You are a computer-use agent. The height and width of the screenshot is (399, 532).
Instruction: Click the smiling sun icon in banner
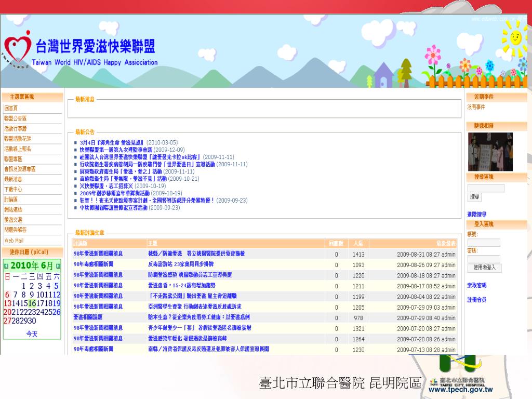pyautogui.click(x=513, y=37)
